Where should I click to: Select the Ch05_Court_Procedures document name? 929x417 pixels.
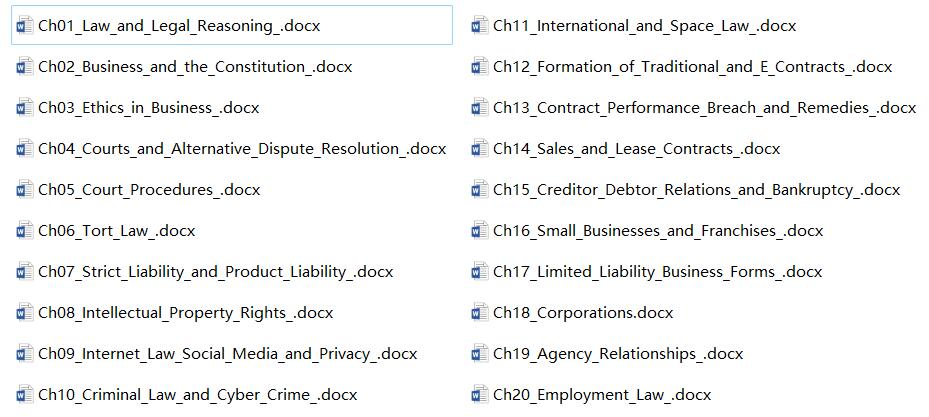tap(149, 190)
